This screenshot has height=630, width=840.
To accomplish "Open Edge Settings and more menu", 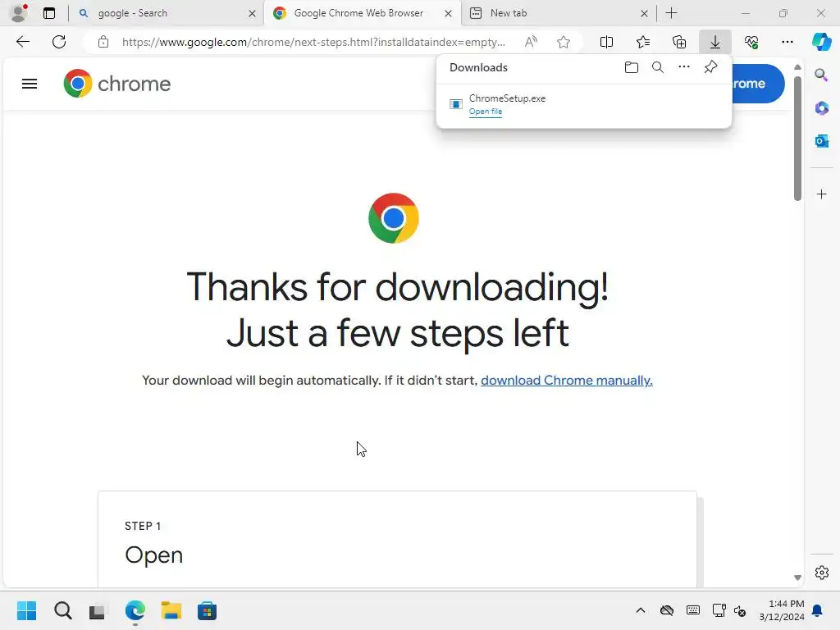I will (x=787, y=42).
